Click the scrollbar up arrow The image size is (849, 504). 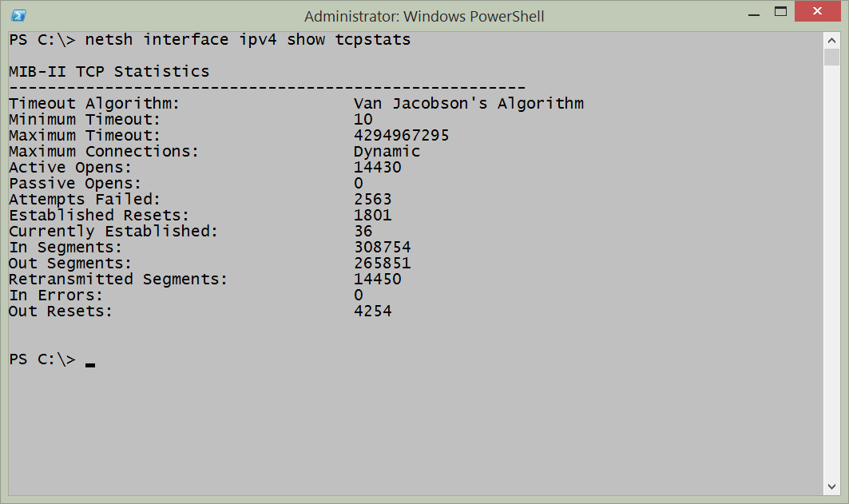(x=831, y=40)
